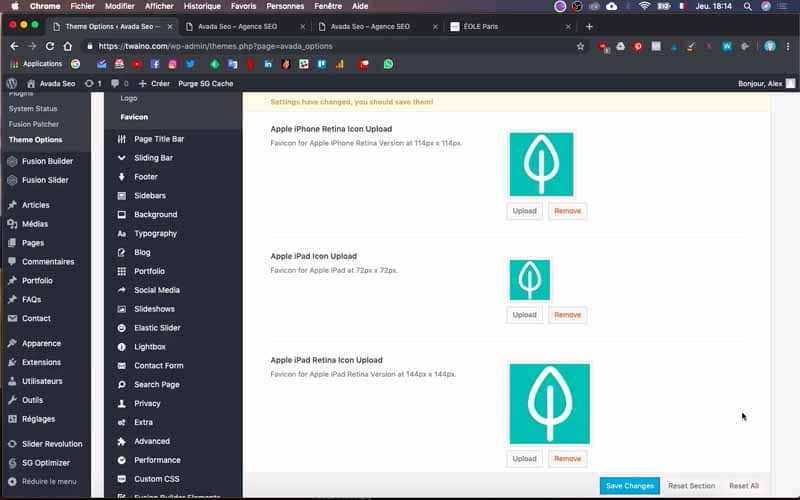Click the Reset Section link

691,486
